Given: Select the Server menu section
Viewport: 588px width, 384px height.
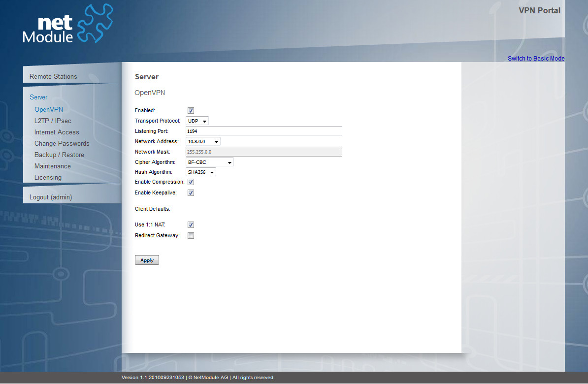Looking at the screenshot, I should pyautogui.click(x=38, y=97).
